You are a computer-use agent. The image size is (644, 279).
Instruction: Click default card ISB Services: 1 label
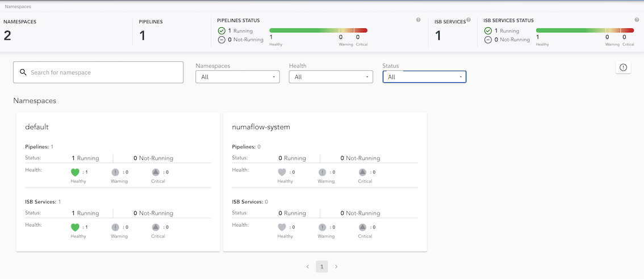point(43,201)
